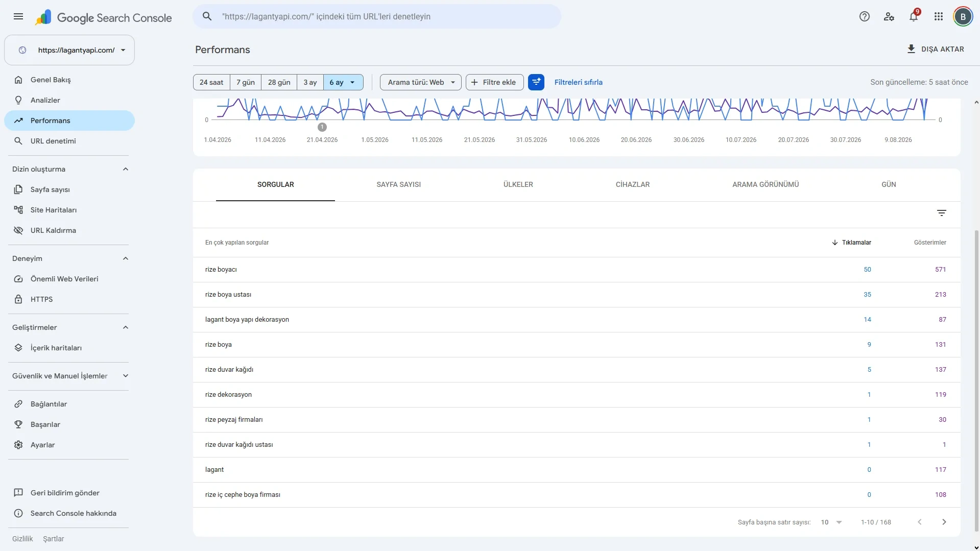Open the hamburger main menu
This screenshot has height=551, width=980.
[x=18, y=16]
